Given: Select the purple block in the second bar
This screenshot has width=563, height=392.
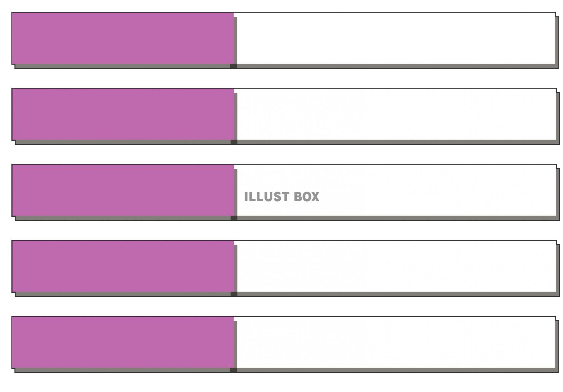Looking at the screenshot, I should (122, 114).
